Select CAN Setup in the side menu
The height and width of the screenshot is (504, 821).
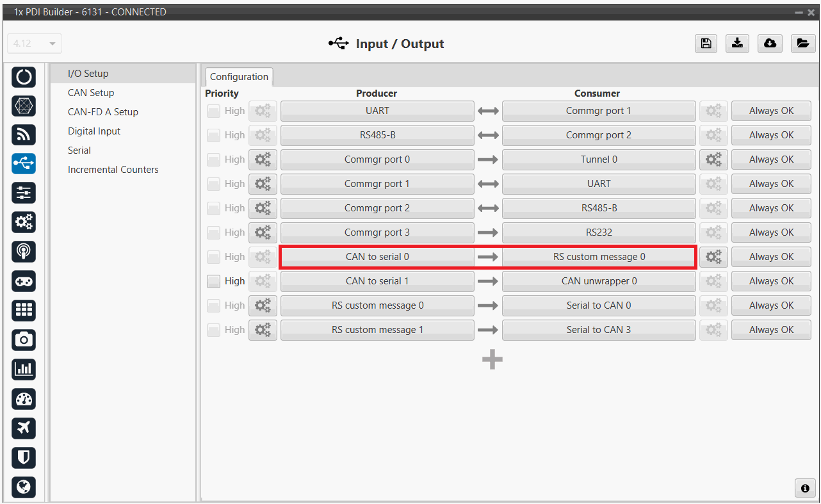tap(91, 93)
